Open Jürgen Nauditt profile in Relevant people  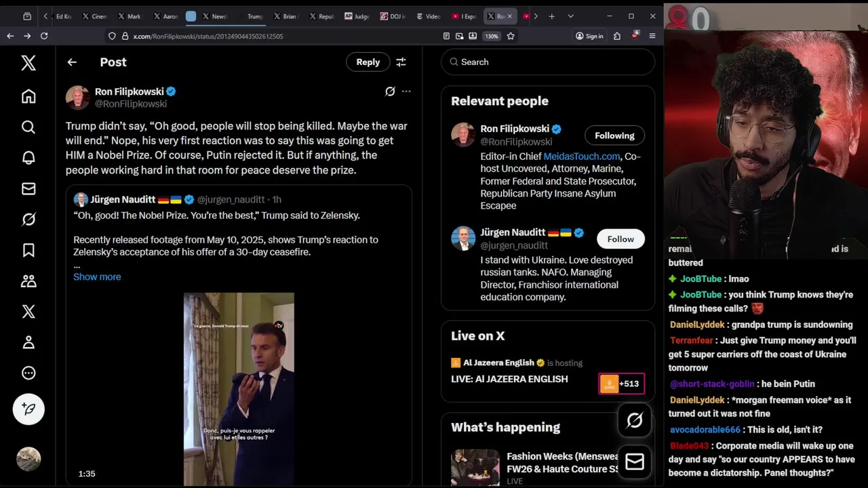[513, 232]
